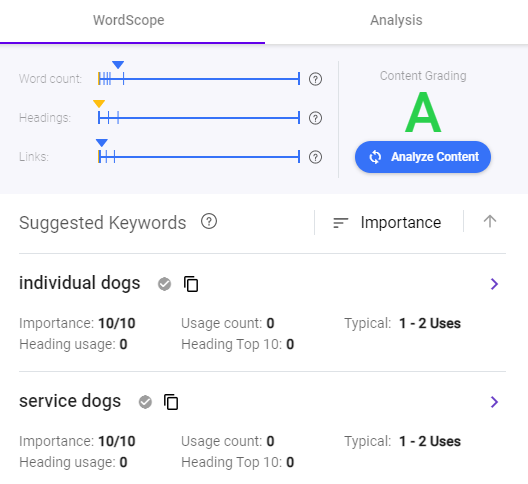Screen dimensions: 528x484
Task: Click the 'service dogs' keyword title
Action: coord(70,401)
